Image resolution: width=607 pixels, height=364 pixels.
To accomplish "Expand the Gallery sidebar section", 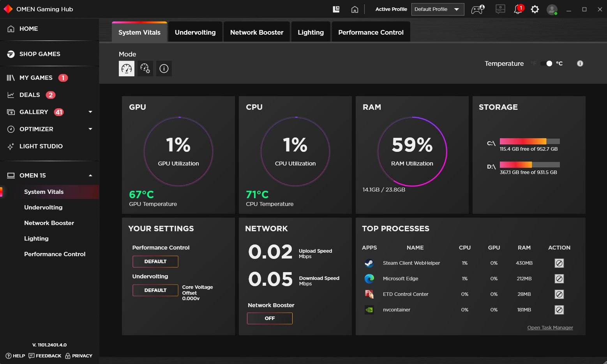I will point(90,112).
